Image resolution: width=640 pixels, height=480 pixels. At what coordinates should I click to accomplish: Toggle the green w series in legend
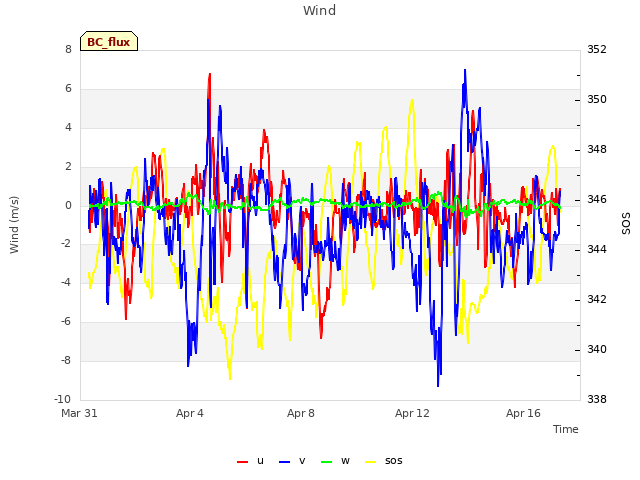tap(336, 461)
